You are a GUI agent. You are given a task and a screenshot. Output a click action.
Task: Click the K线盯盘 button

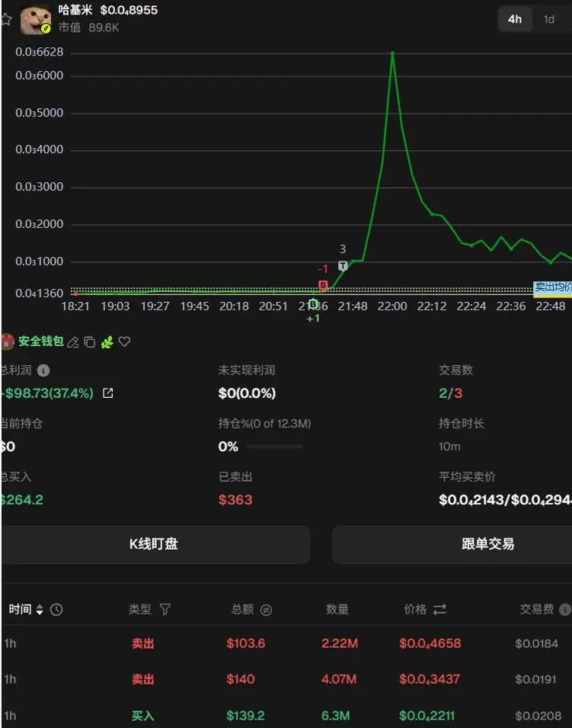click(x=155, y=544)
